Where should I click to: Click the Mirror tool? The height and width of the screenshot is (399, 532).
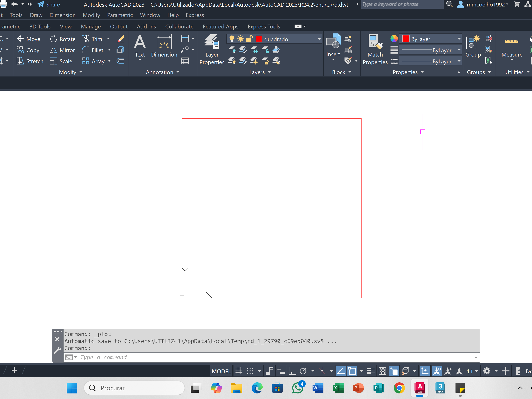[63, 50]
